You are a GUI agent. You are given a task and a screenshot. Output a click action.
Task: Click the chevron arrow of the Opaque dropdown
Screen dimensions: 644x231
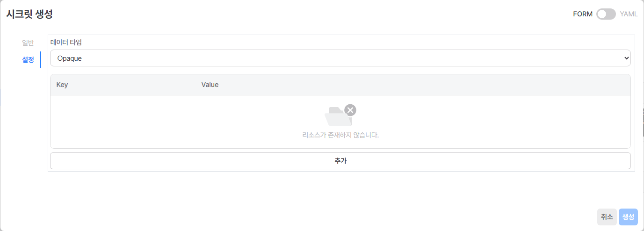[627, 58]
